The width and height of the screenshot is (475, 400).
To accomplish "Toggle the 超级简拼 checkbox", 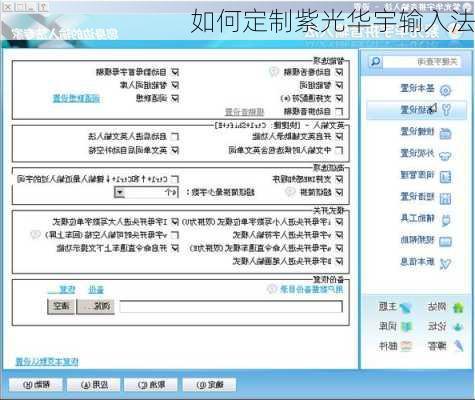I will click(x=339, y=192).
